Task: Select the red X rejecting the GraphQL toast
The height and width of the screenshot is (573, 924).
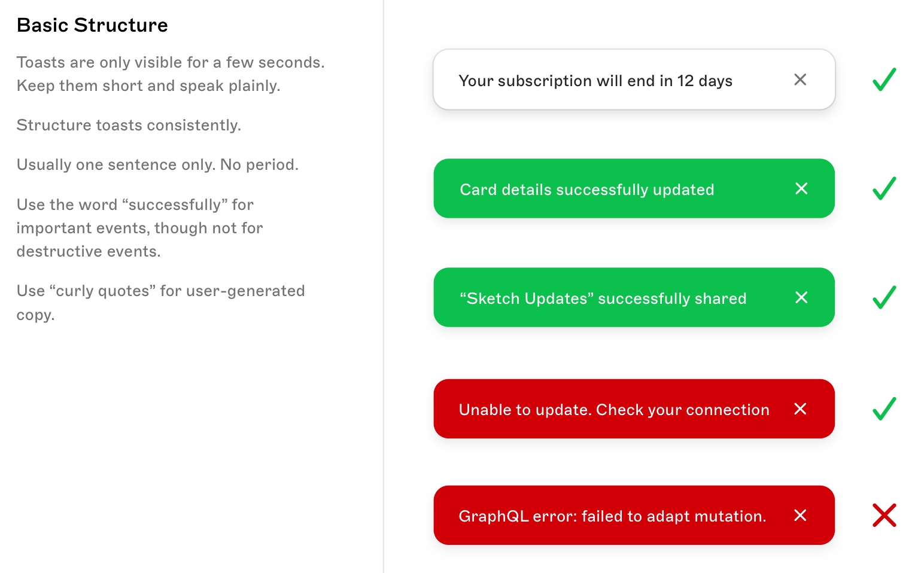Action: tap(884, 515)
